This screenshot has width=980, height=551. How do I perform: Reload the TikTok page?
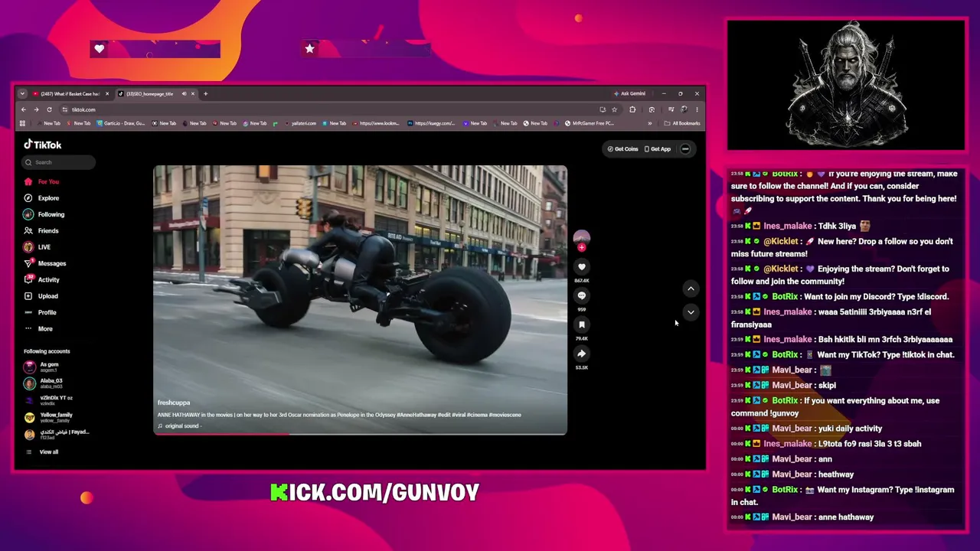tap(49, 110)
